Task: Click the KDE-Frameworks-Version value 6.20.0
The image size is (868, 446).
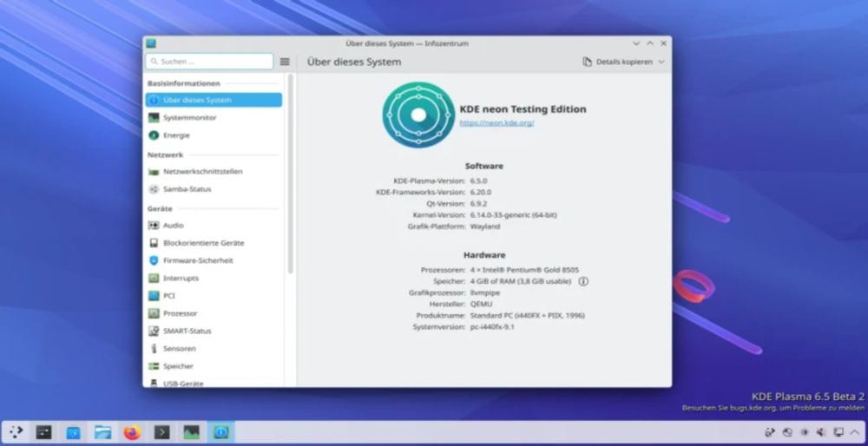Action: click(x=481, y=193)
